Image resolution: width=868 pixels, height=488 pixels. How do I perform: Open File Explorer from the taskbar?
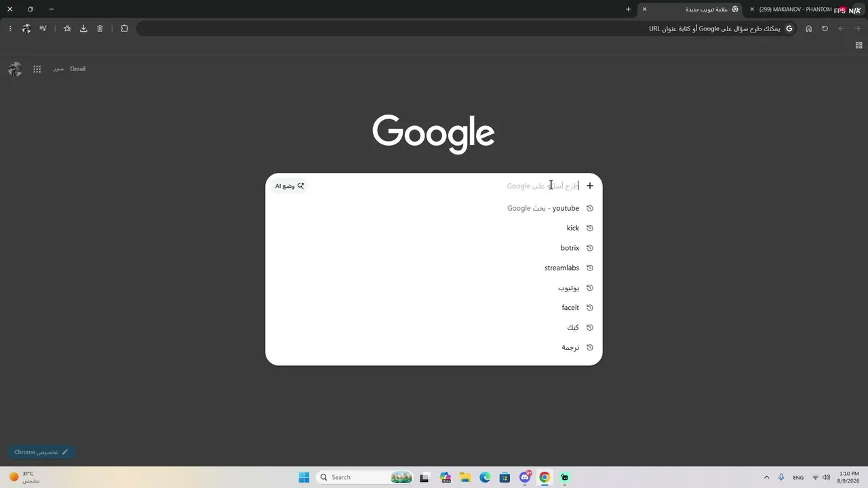tap(465, 477)
